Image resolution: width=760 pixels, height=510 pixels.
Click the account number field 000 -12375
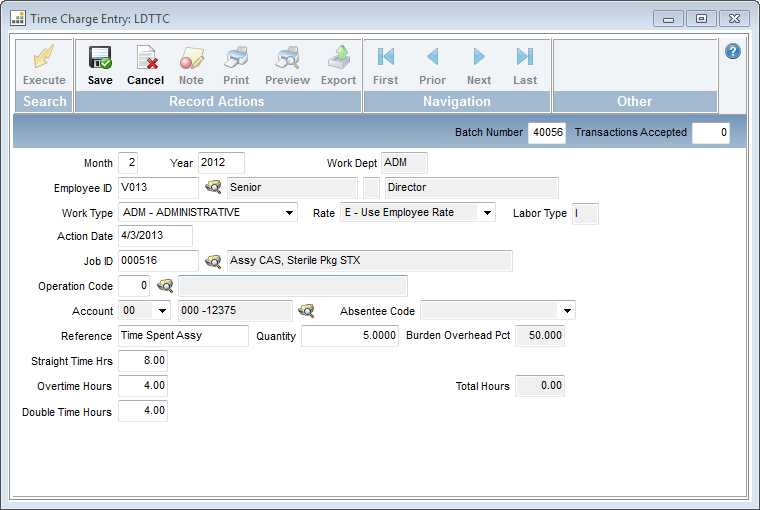pyautogui.click(x=235, y=311)
